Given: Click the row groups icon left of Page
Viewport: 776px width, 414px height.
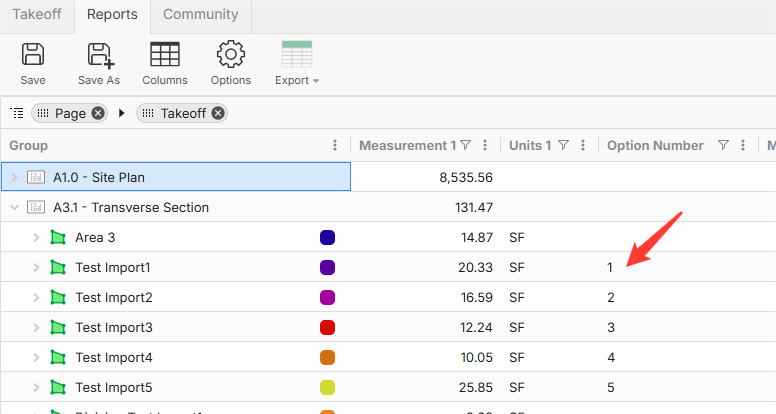Looking at the screenshot, I should pyautogui.click(x=16, y=113).
